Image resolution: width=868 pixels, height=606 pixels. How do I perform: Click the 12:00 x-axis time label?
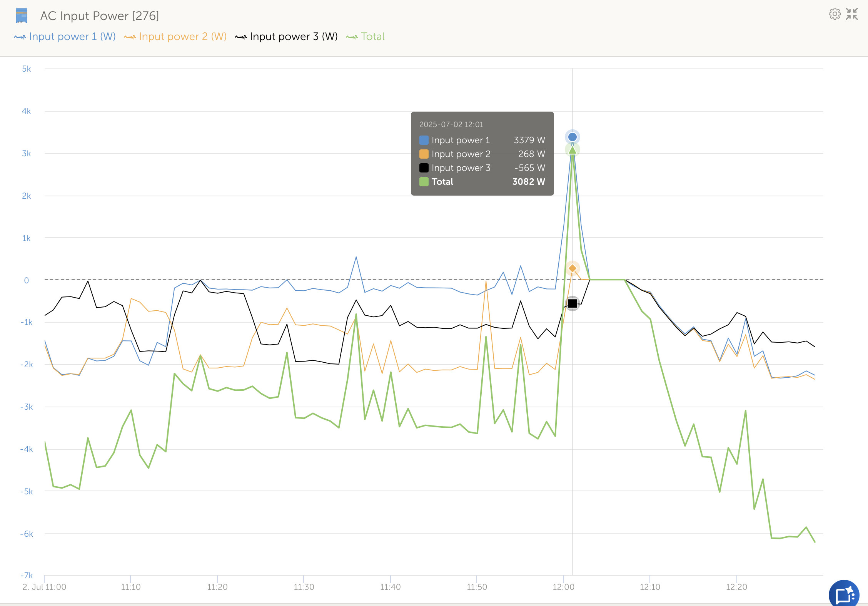(x=563, y=587)
